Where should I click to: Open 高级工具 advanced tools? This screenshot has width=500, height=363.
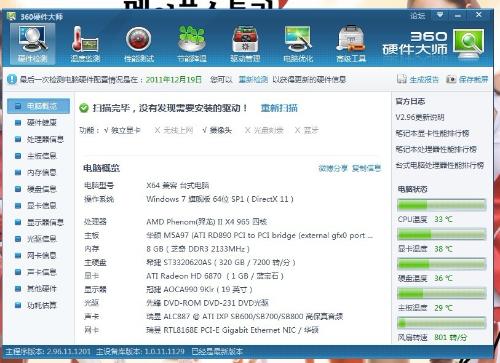point(351,44)
